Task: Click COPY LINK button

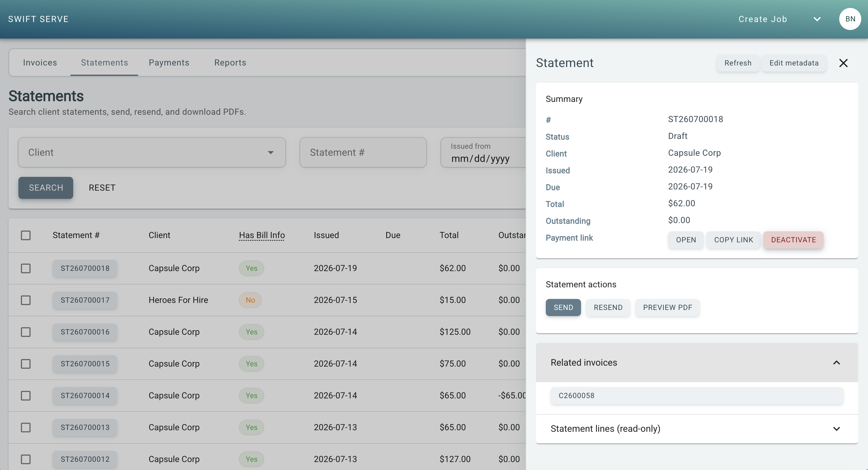Action: tap(733, 240)
